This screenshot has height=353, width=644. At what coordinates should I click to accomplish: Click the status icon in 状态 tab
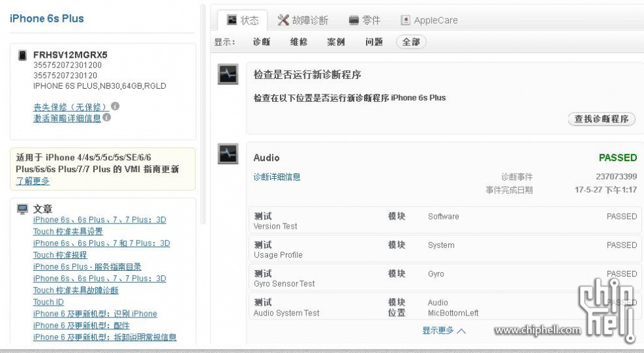(x=232, y=20)
